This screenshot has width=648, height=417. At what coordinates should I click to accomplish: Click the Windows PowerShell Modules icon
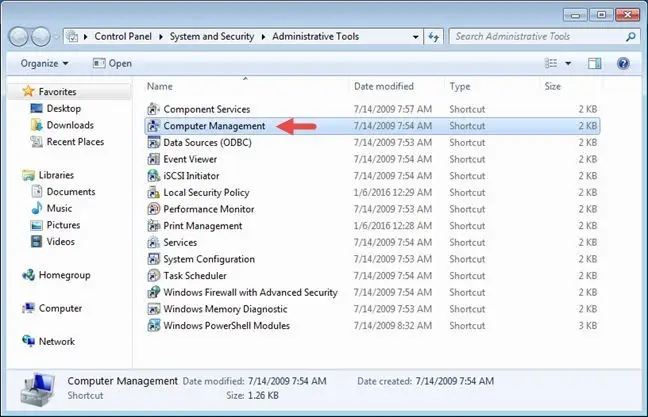click(x=153, y=326)
